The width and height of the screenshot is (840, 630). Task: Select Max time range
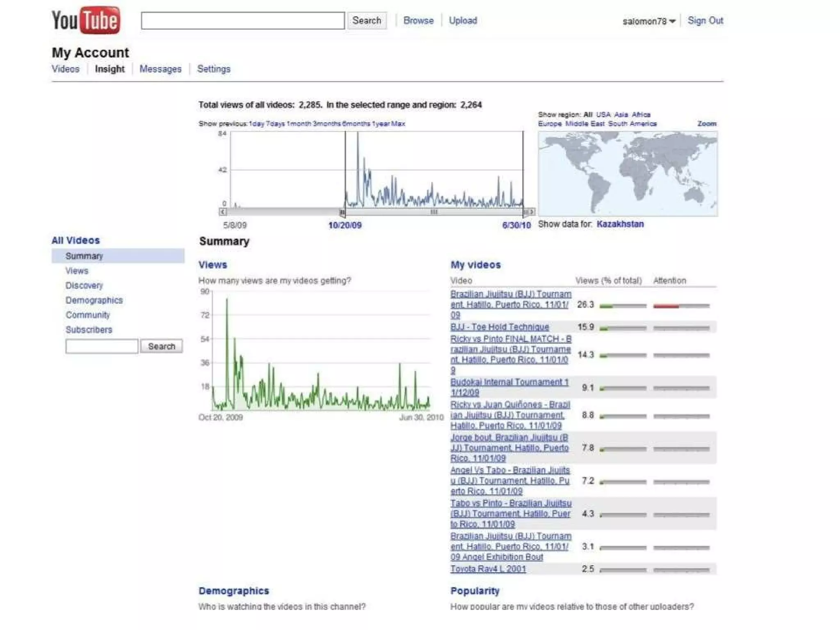pos(398,123)
